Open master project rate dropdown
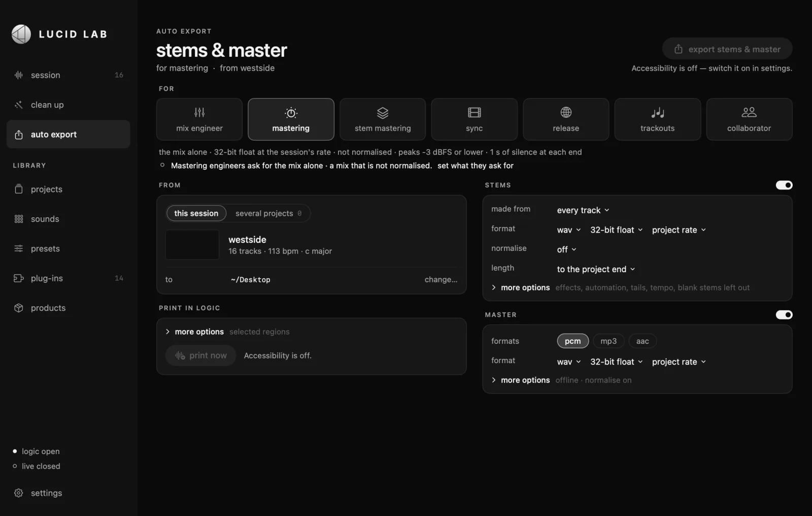Viewport: 812px width, 516px height. click(x=679, y=362)
